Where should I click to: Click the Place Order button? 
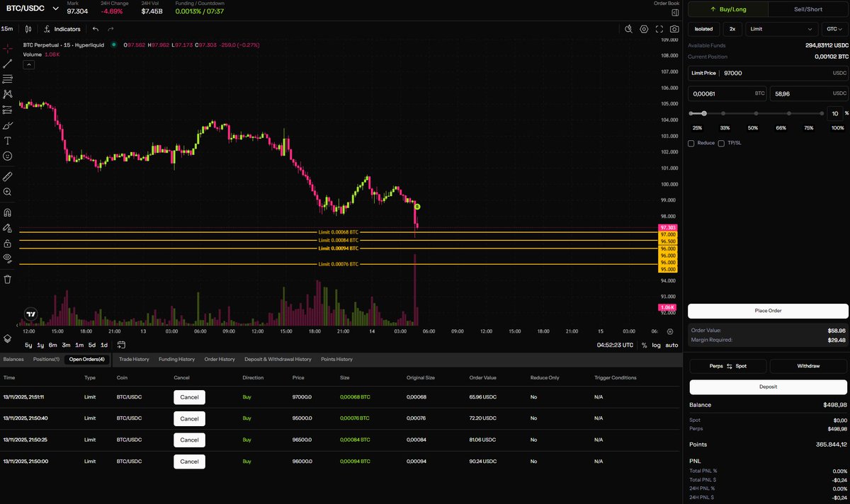(x=768, y=311)
